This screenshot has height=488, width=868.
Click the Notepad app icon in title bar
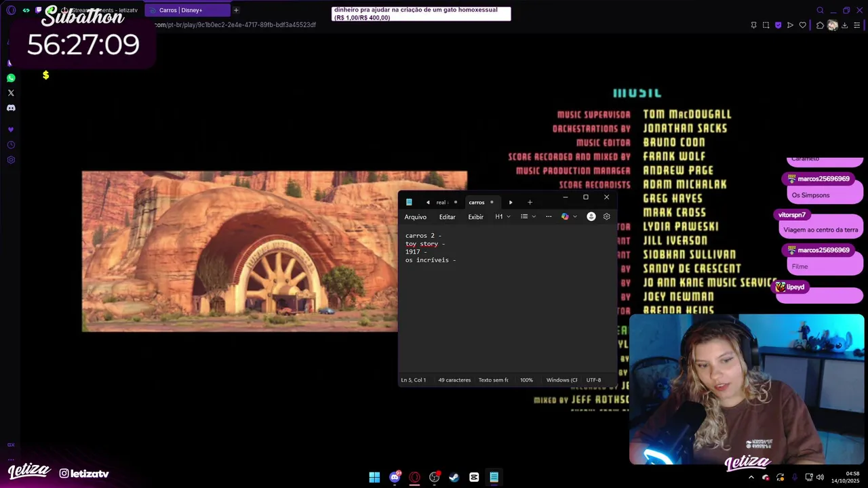point(409,202)
